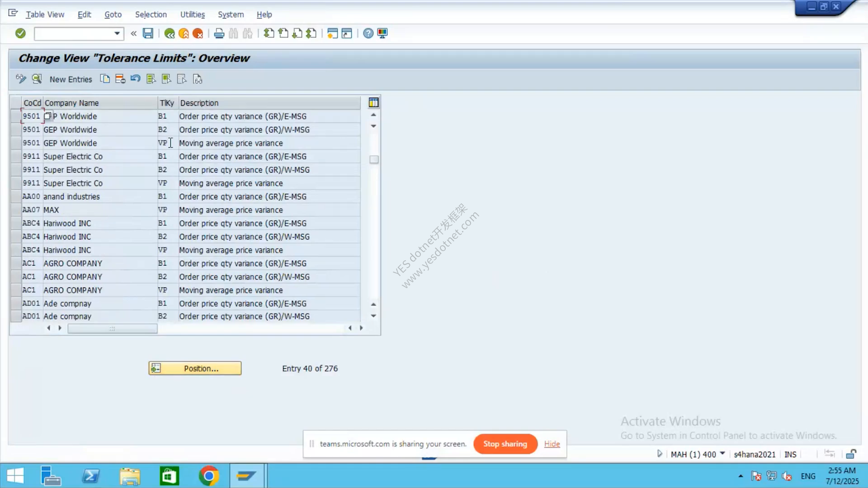Click the green Back arrow icon

point(170,33)
